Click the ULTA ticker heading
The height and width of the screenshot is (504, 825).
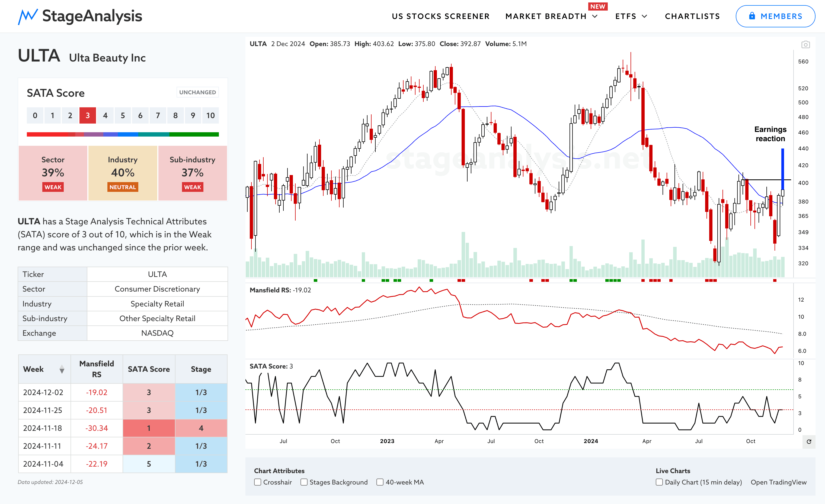[x=39, y=56]
